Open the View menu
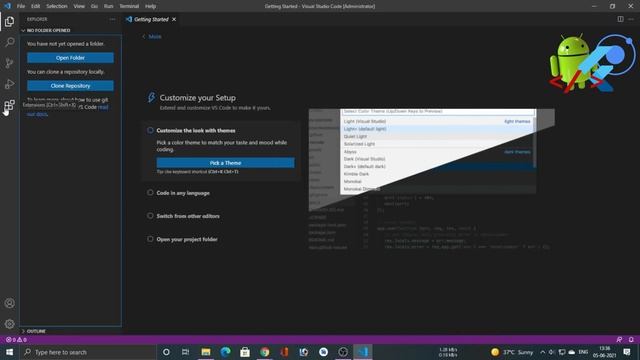 79,6
